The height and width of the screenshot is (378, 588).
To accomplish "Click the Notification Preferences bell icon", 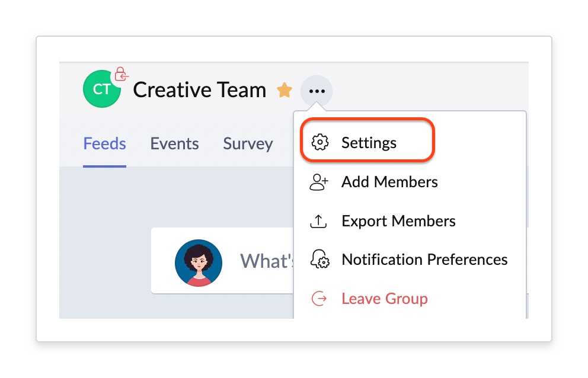I will click(319, 260).
